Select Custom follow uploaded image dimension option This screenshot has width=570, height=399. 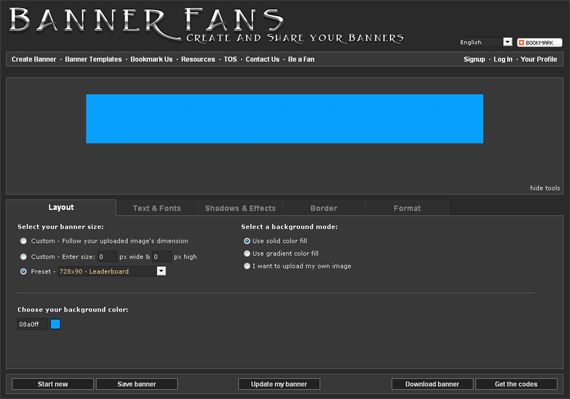pos(23,241)
